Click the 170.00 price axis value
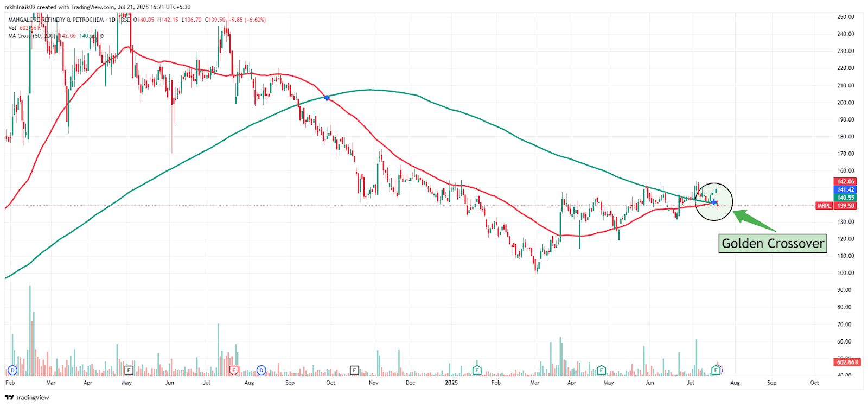 [x=845, y=154]
